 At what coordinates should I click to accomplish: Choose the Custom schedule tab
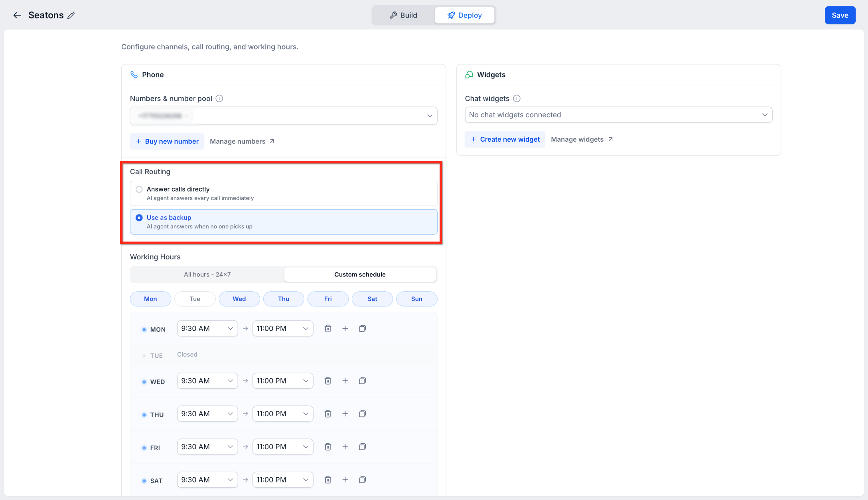point(360,275)
